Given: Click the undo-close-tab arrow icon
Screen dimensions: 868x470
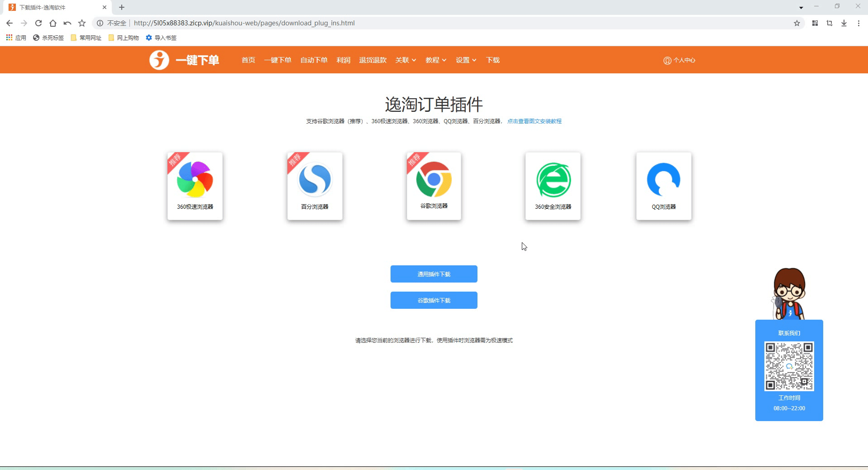Looking at the screenshot, I should pos(67,23).
